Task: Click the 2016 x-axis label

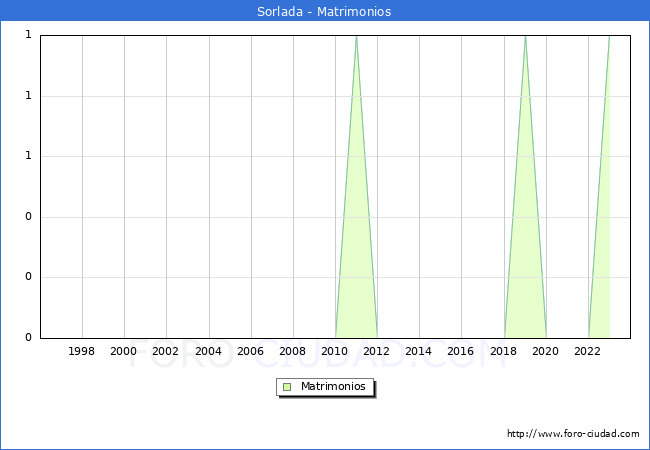Action: coord(461,351)
